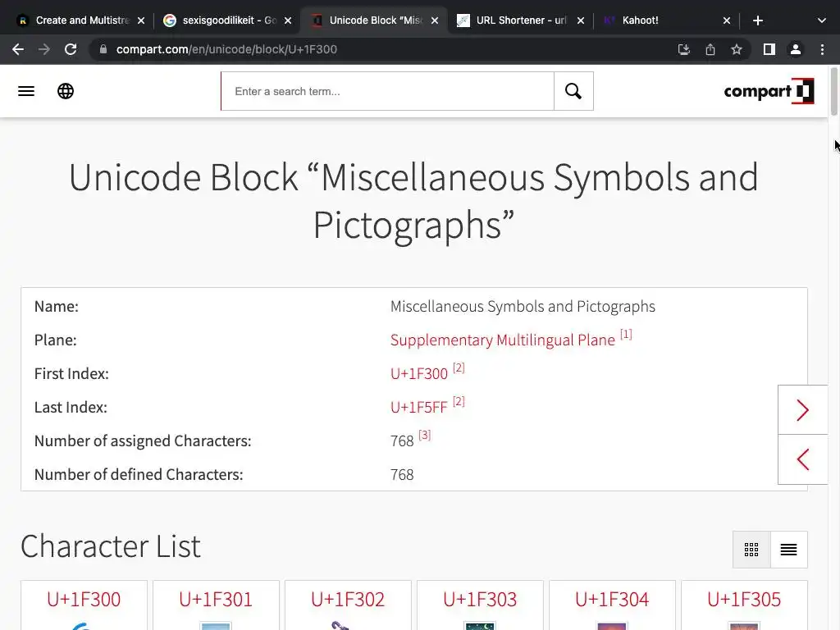
Task: Open the Supplementary Multilingual Plane link
Action: pyautogui.click(x=502, y=340)
